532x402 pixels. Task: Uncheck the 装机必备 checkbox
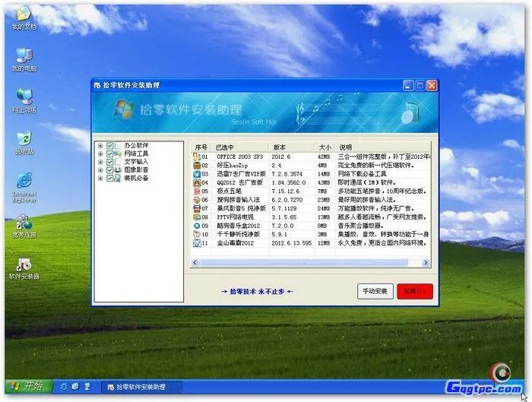pos(109,178)
